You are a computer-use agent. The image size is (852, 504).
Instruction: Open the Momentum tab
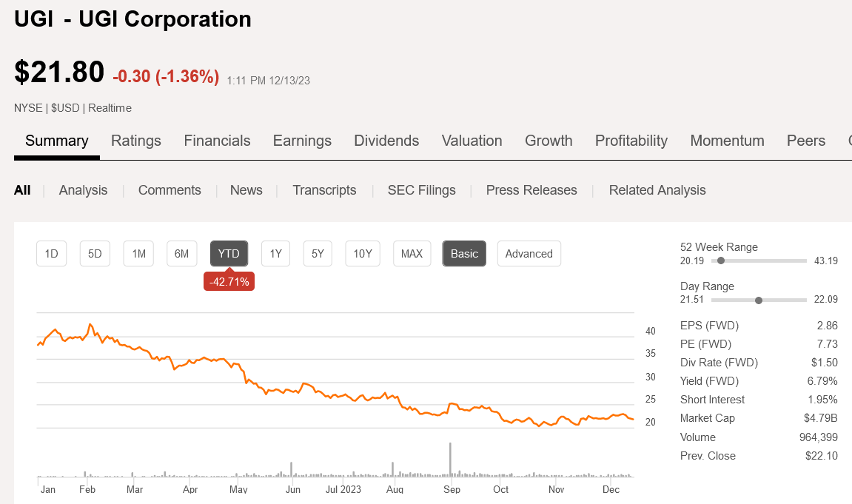(x=727, y=141)
